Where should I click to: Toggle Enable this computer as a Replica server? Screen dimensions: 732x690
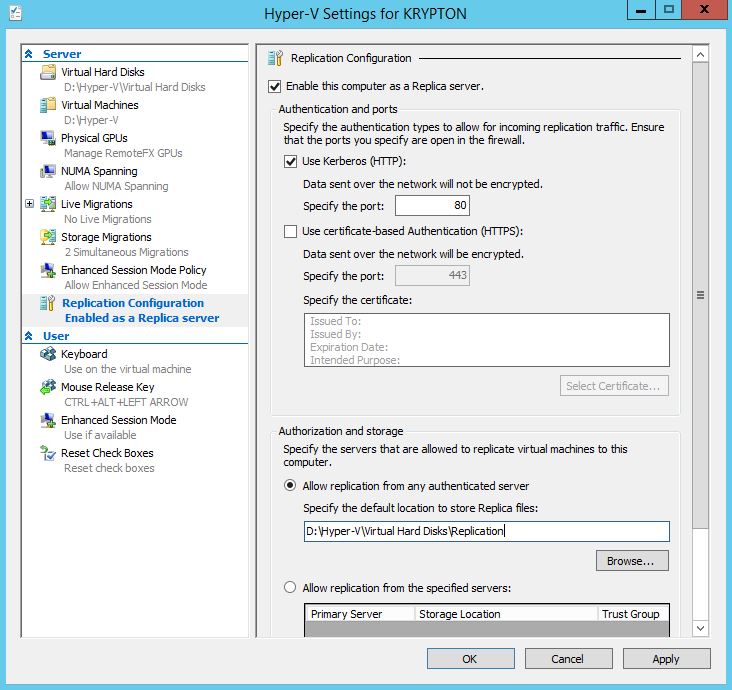pos(274,86)
